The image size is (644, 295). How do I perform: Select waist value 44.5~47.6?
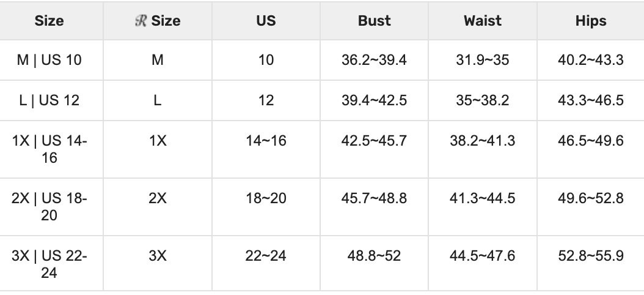click(482, 256)
